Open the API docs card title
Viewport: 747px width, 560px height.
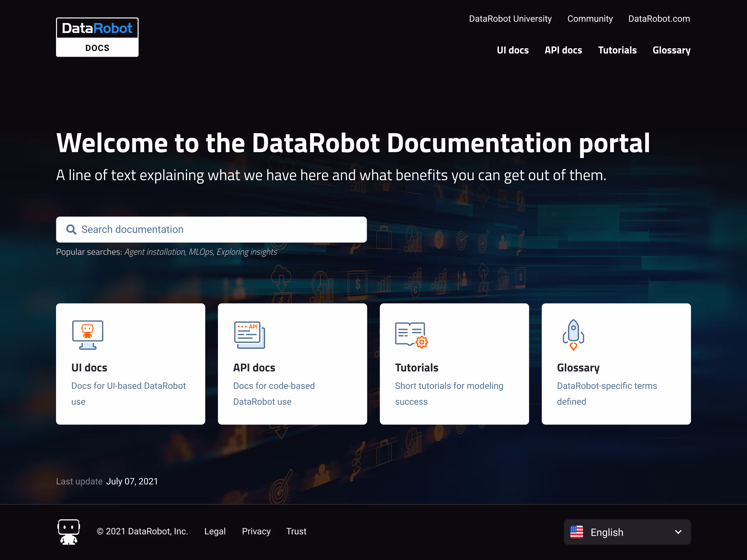coord(254,368)
